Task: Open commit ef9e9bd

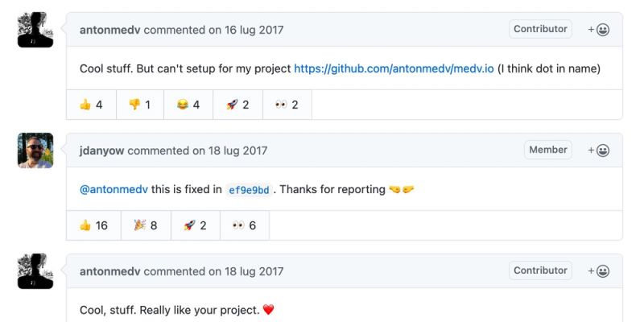Action: coord(249,190)
